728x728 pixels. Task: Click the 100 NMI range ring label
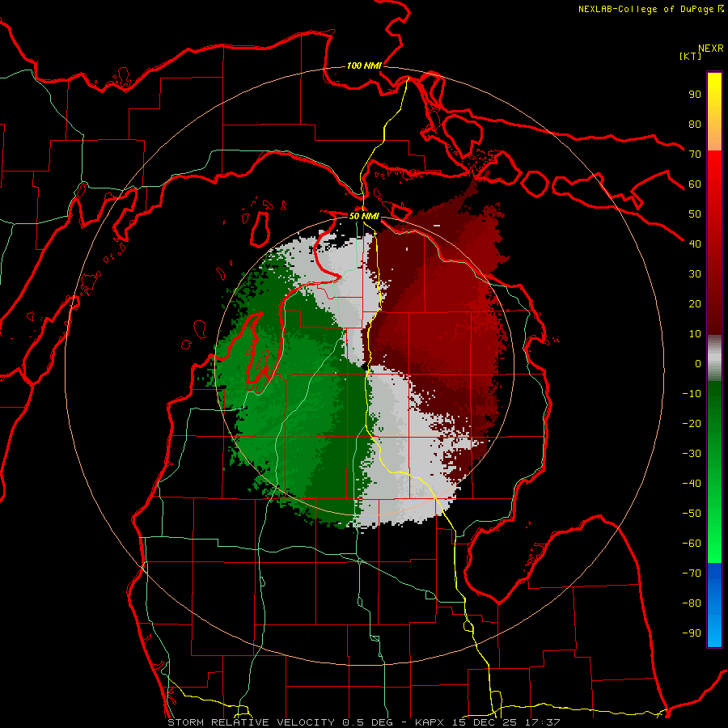click(364, 66)
